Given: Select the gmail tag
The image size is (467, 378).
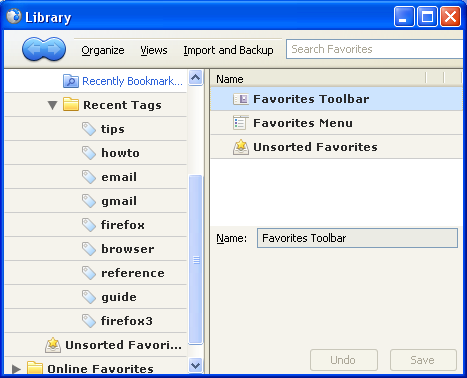Looking at the screenshot, I should [x=119, y=201].
